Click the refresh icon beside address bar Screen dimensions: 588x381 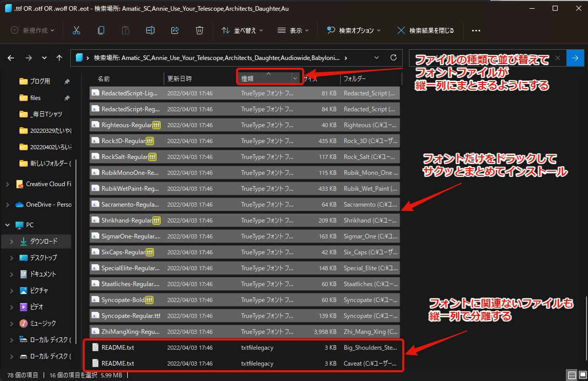394,57
